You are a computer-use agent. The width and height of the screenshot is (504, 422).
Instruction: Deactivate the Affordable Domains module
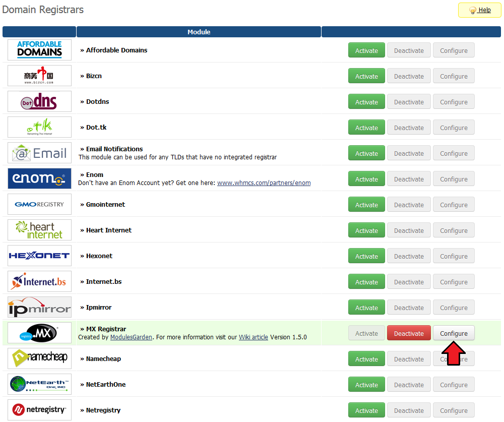[x=409, y=50]
